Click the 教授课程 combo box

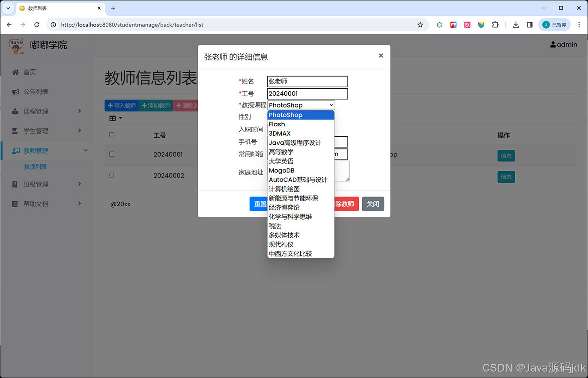301,105
